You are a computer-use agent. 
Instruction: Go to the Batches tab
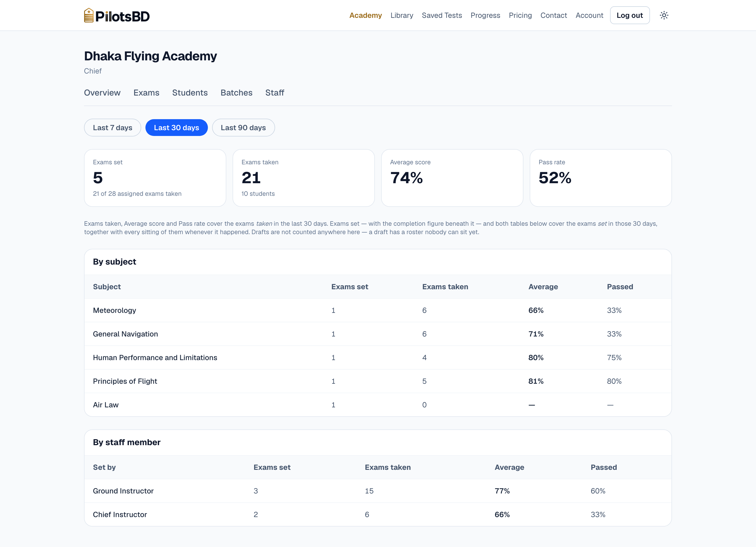[236, 93]
